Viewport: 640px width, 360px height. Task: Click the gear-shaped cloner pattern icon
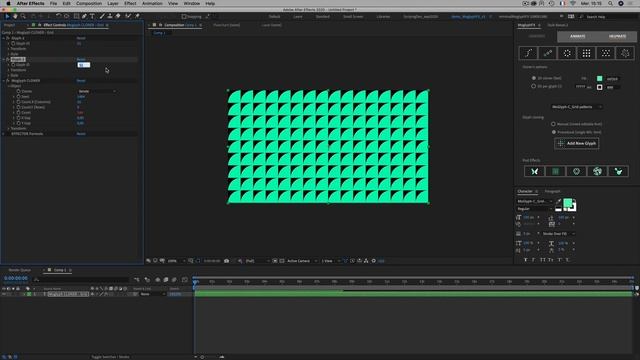(625, 53)
